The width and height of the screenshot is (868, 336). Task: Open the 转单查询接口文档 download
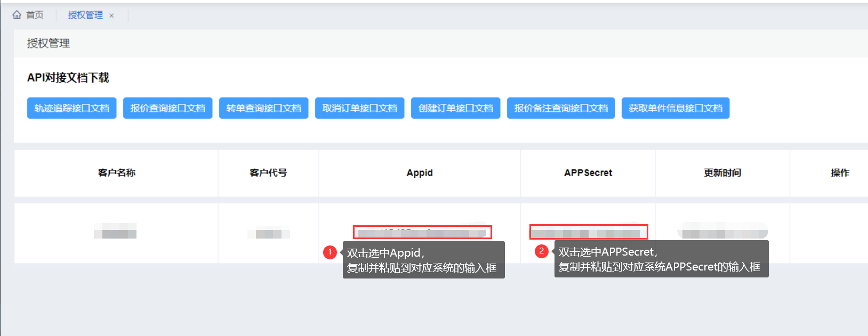[x=264, y=108]
